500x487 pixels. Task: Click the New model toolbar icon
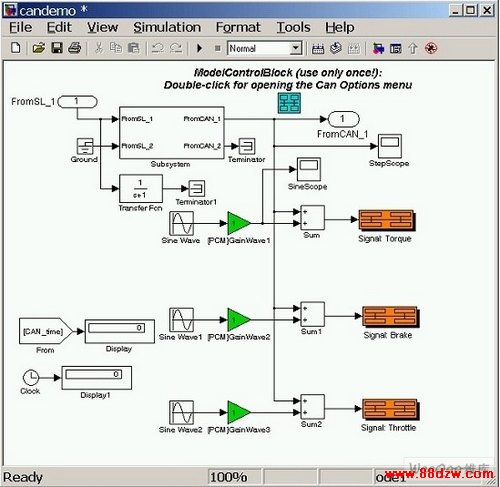coord(15,48)
